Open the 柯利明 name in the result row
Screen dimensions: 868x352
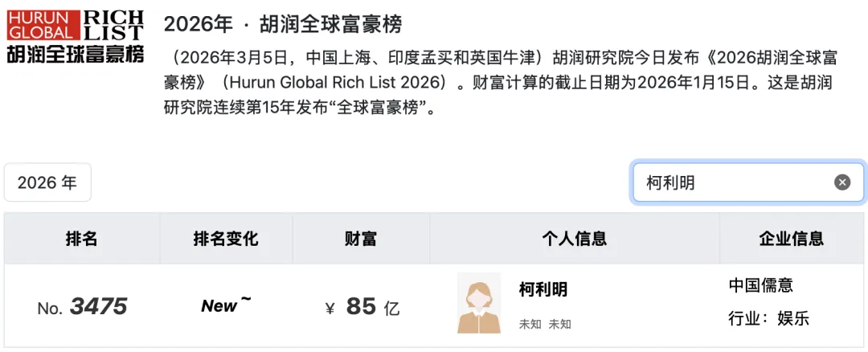tap(543, 289)
